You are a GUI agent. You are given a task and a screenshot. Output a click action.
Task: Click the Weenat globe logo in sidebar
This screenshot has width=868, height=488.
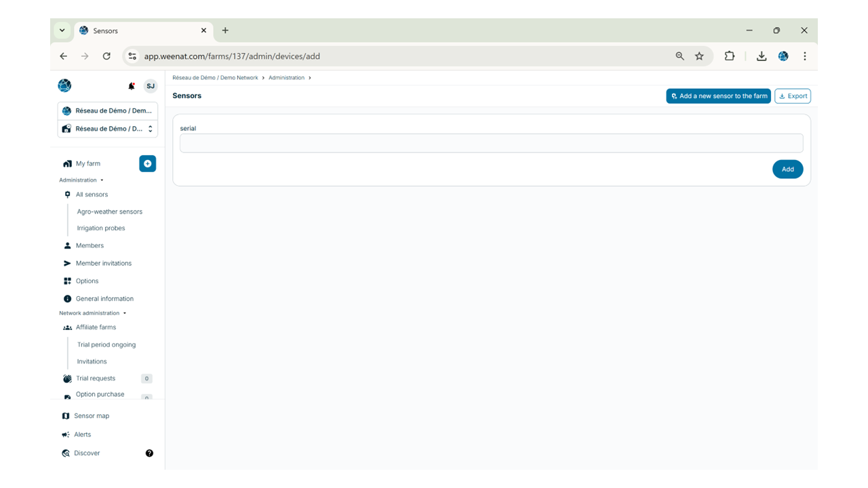coord(64,85)
